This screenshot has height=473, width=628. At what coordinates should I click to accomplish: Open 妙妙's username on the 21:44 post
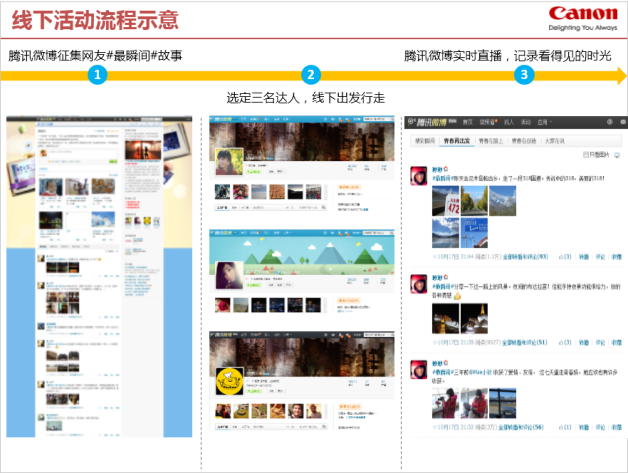click(x=437, y=169)
